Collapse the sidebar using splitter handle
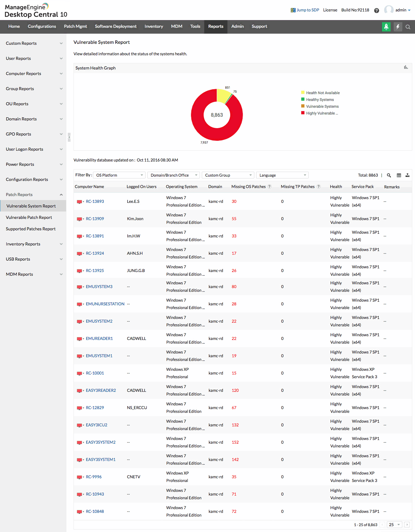415x532 pixels. (x=69, y=137)
